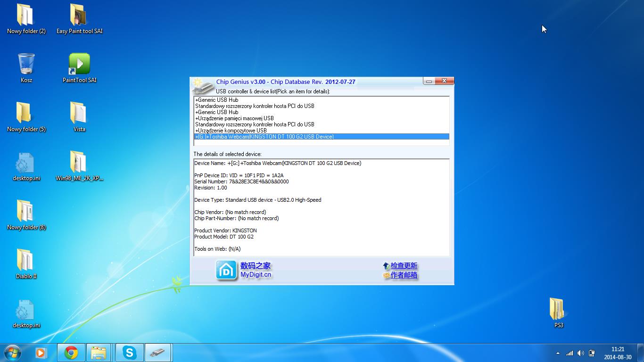Launch PaintTool SAI shortcut icon
The width and height of the screenshot is (644, 362).
[x=79, y=68]
